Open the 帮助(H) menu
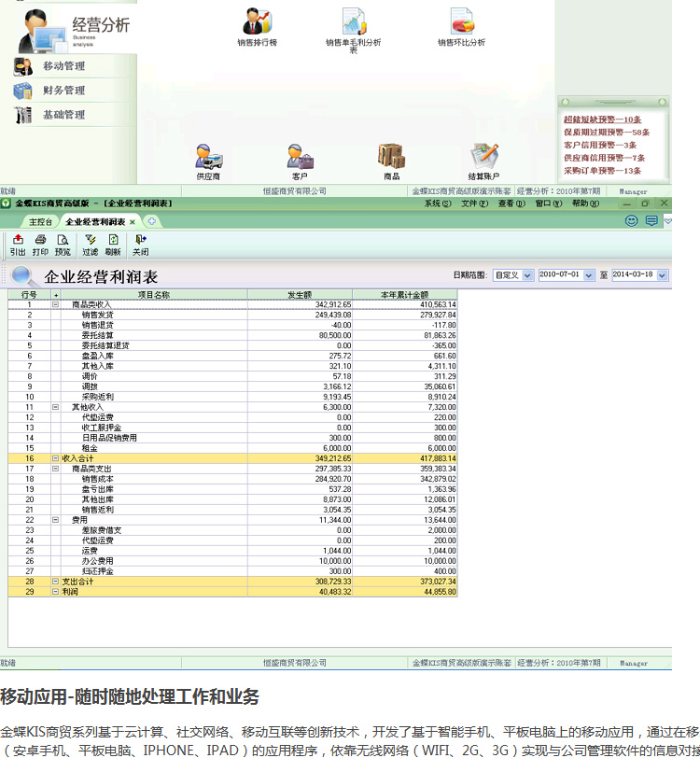Screen dimensions: 700x758 tap(585, 204)
